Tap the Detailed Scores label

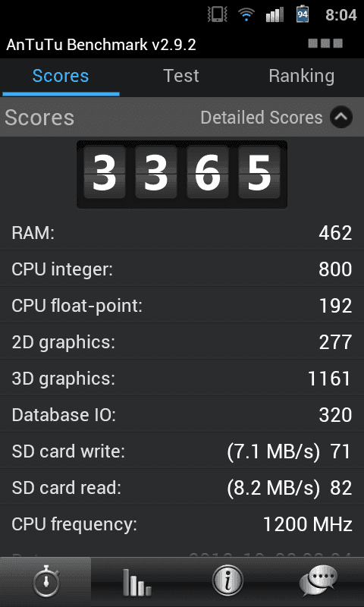point(262,118)
